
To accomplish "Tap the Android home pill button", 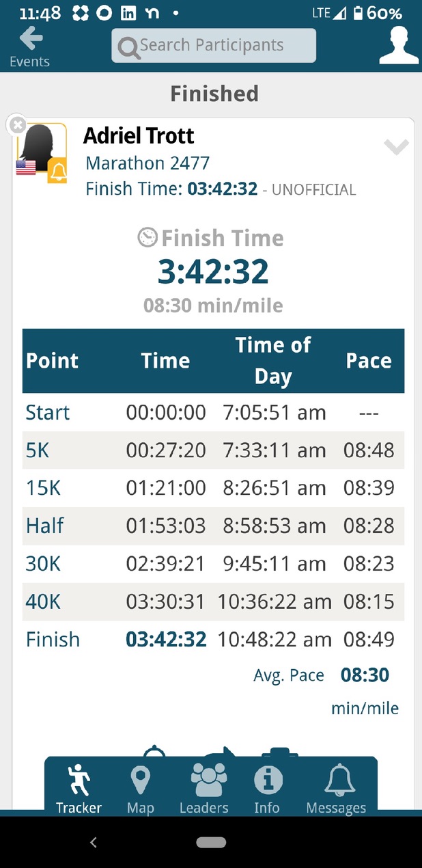I will (x=211, y=843).
